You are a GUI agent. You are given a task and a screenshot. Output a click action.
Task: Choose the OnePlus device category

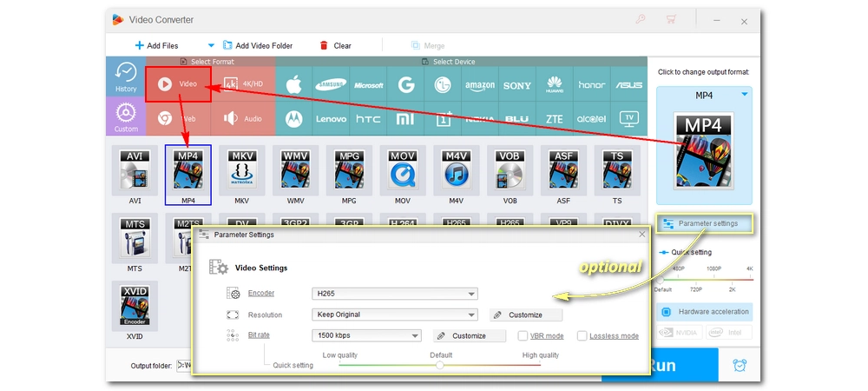click(x=443, y=118)
